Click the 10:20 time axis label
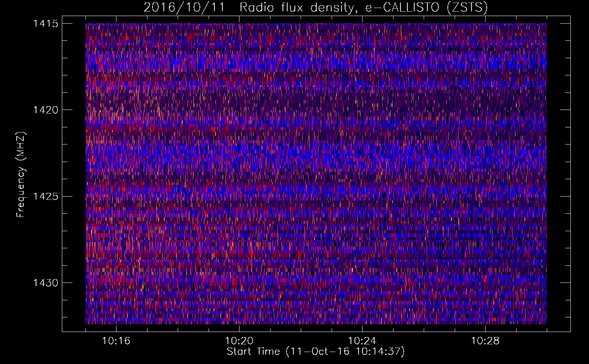Viewport: 589px width, 364px height. click(239, 341)
